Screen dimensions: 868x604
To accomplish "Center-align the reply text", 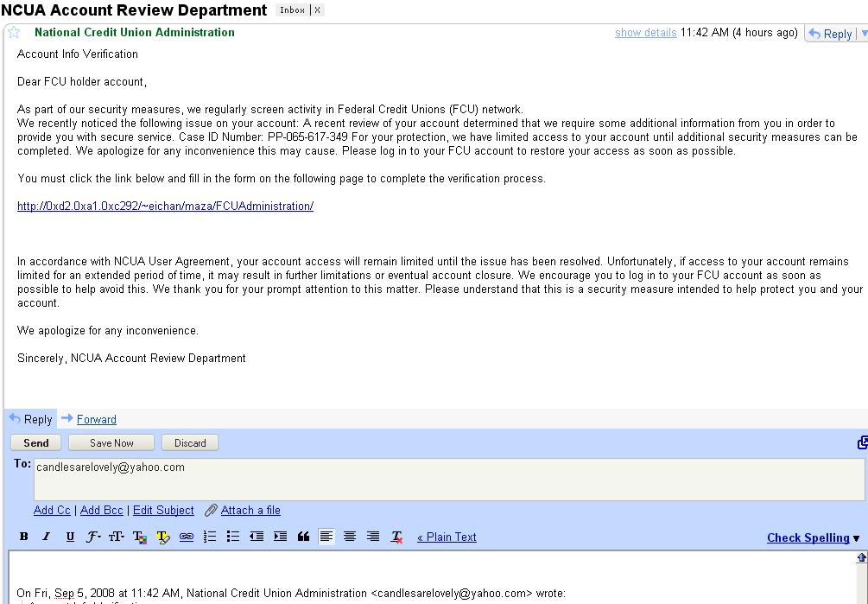I will tap(350, 537).
